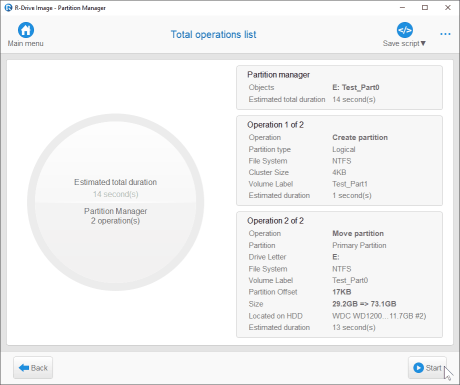Select the 'Operation 2 of 2' heading
The image size is (460, 385).
click(275, 221)
